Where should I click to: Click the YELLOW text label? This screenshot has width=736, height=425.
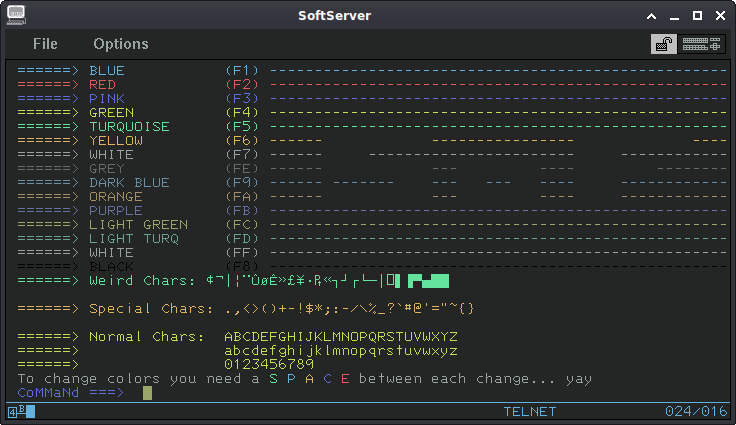(116, 140)
